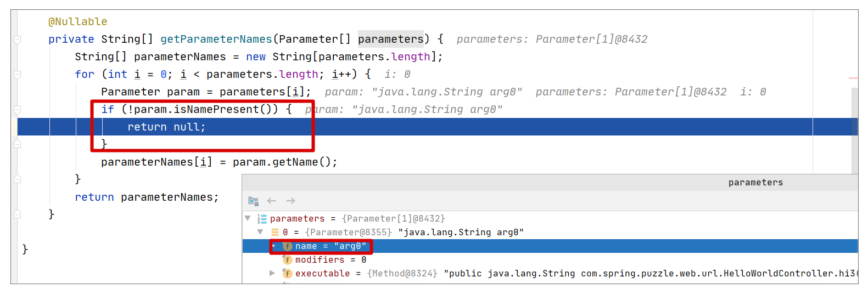Click the forward arrow in parameters popup

291,201
